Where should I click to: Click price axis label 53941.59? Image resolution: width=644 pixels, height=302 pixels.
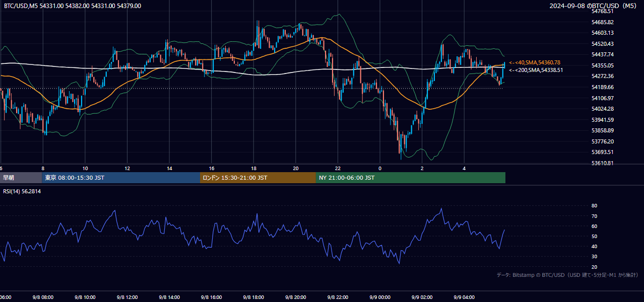tap(603, 120)
